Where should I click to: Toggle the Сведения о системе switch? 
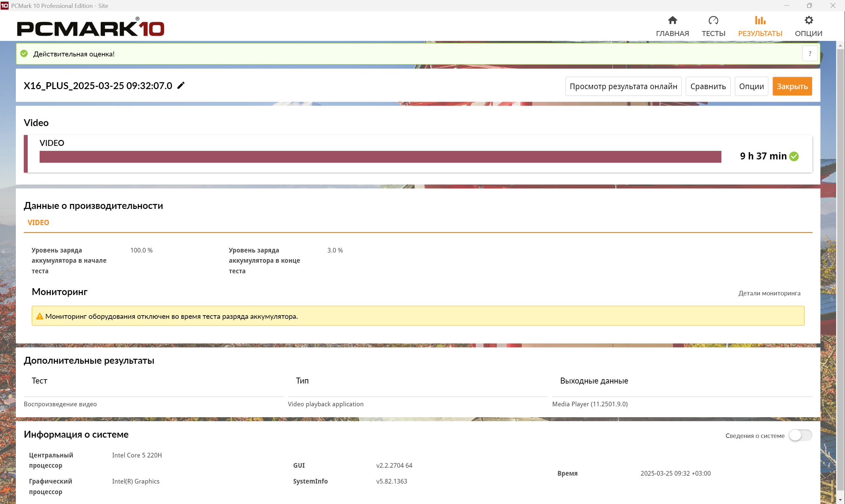[x=800, y=435]
